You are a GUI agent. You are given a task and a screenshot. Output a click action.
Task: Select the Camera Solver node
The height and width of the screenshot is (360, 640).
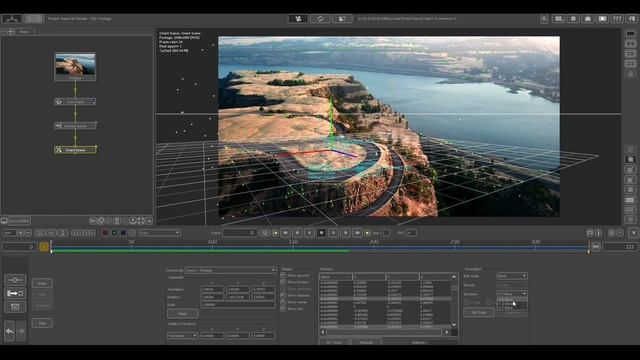click(x=75, y=126)
